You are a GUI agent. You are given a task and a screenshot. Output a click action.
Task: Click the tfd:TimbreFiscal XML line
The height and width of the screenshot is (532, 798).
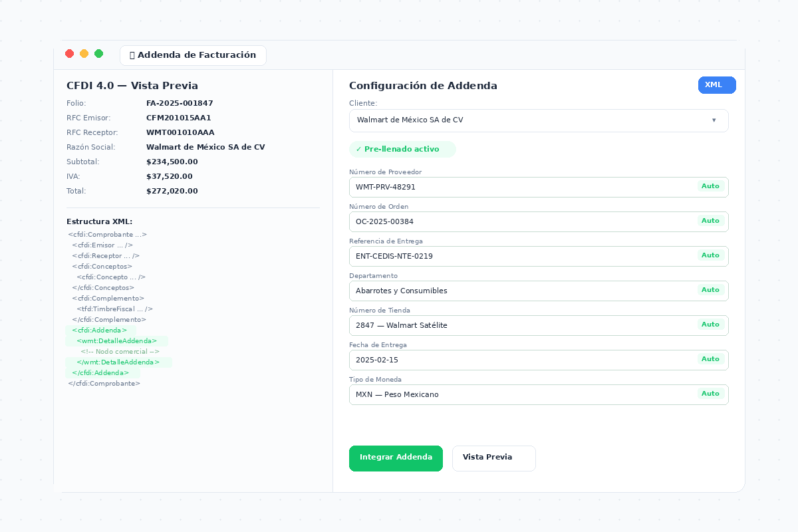point(114,309)
